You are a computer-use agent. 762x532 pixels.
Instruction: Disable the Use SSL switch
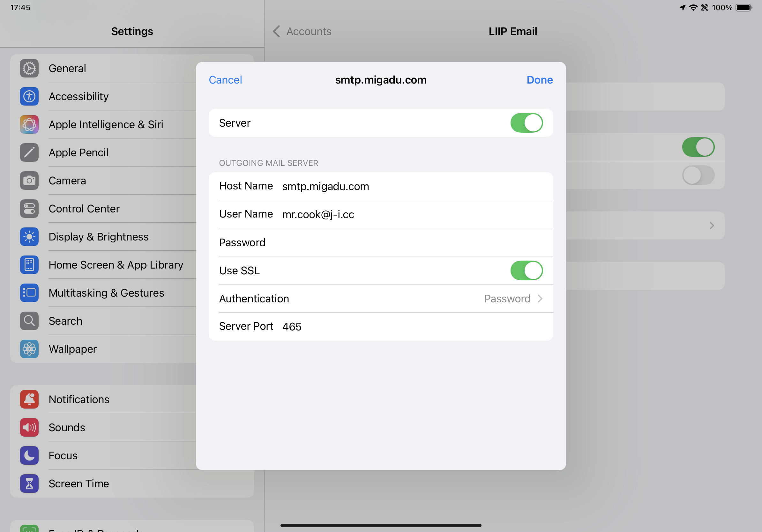pyautogui.click(x=527, y=271)
